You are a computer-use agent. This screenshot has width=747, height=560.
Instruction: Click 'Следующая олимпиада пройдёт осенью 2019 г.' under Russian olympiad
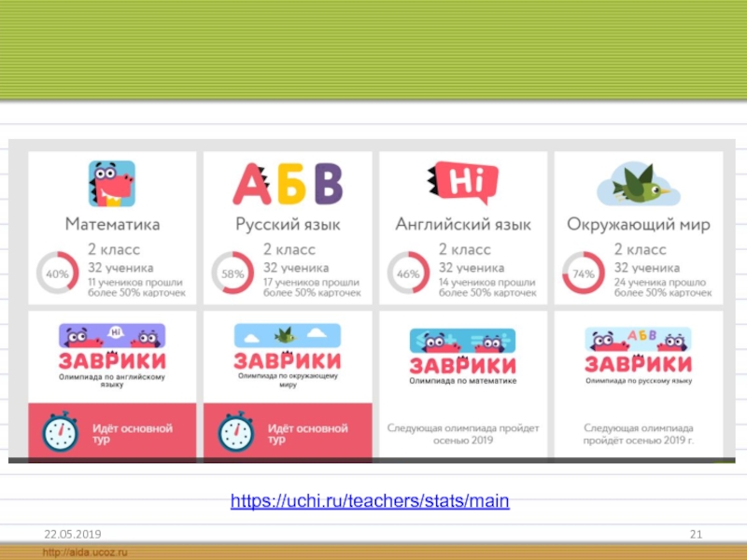[x=639, y=434]
